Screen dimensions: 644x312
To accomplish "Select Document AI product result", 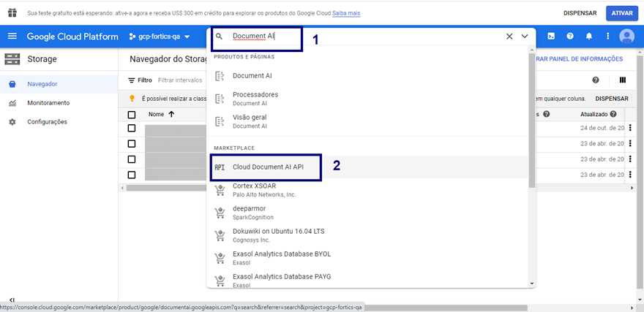I will pyautogui.click(x=367, y=76).
